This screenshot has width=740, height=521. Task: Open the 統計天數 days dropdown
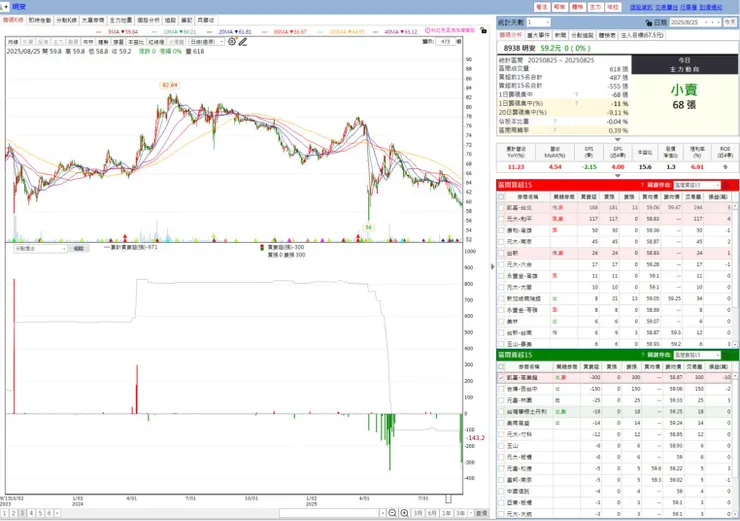click(538, 22)
